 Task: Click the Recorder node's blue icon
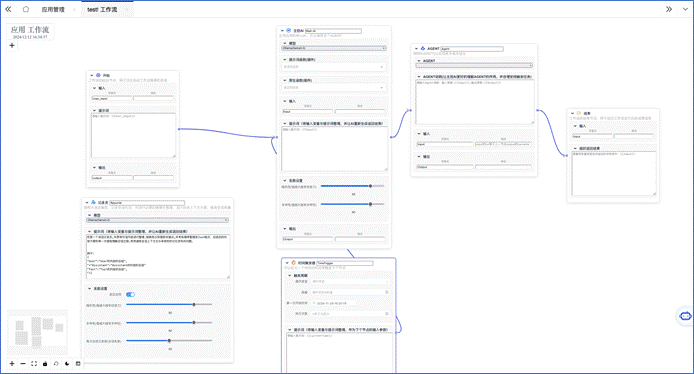click(93, 202)
